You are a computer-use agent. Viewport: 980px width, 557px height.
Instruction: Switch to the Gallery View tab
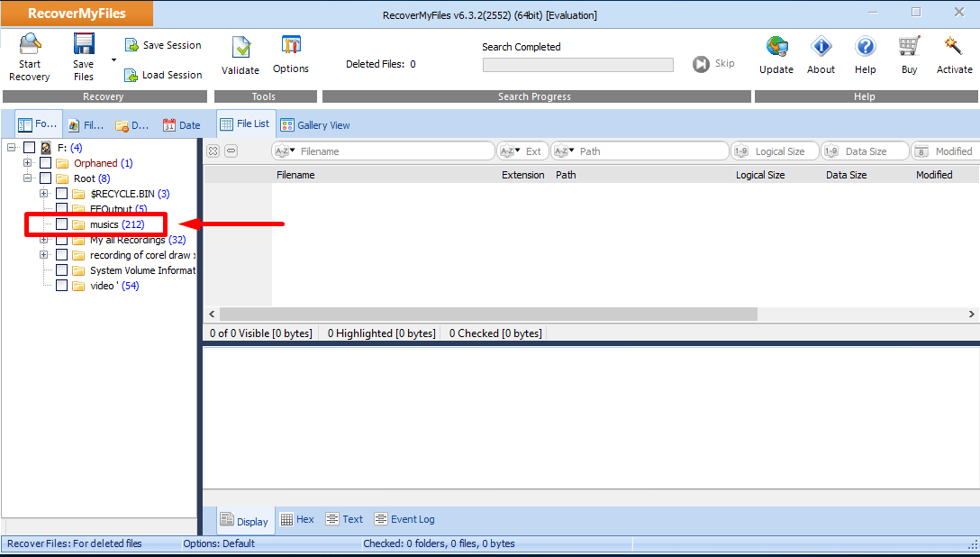(x=315, y=125)
